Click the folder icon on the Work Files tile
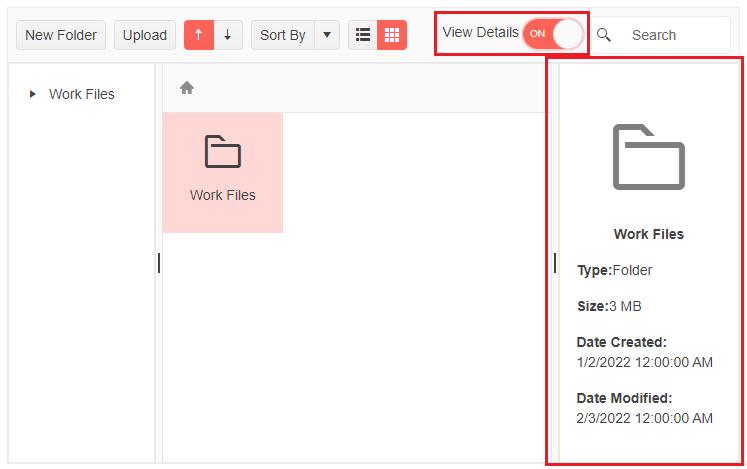Image resolution: width=747 pixels, height=469 pixels. coord(223,152)
